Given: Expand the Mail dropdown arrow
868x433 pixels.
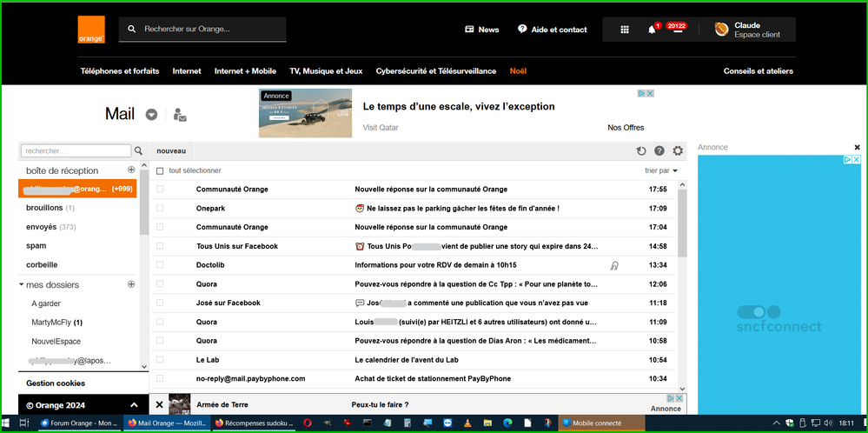Looking at the screenshot, I should [x=151, y=115].
